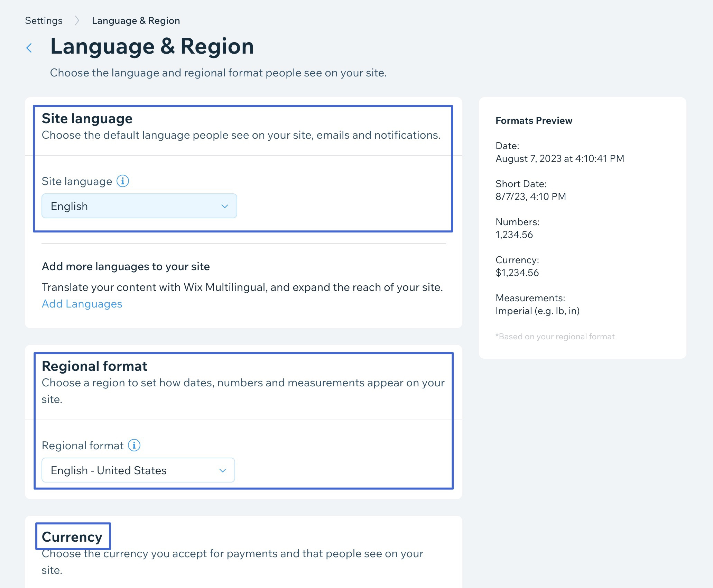Click the Currency section heading

(x=72, y=537)
